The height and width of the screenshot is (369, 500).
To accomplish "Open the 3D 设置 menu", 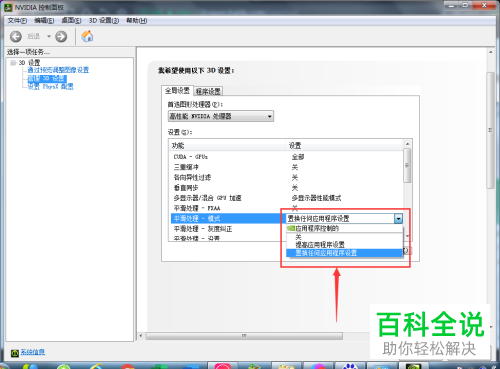I will coord(104,21).
